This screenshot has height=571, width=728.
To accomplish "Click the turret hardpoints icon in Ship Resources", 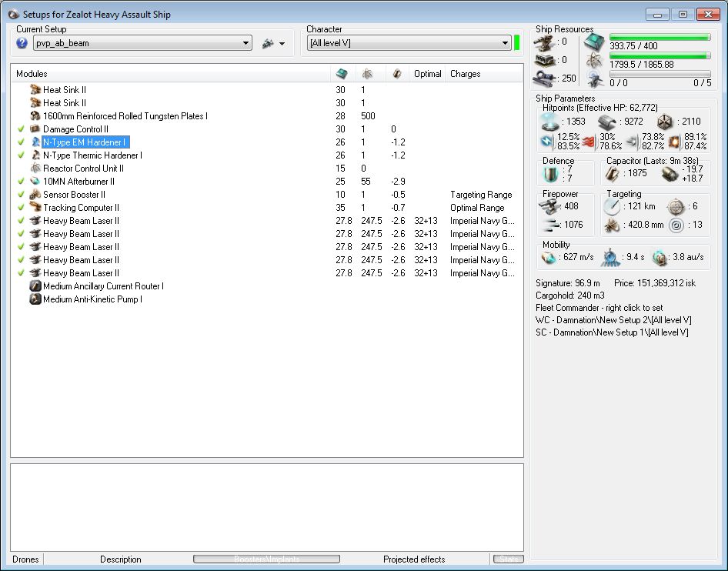I will pos(543,42).
